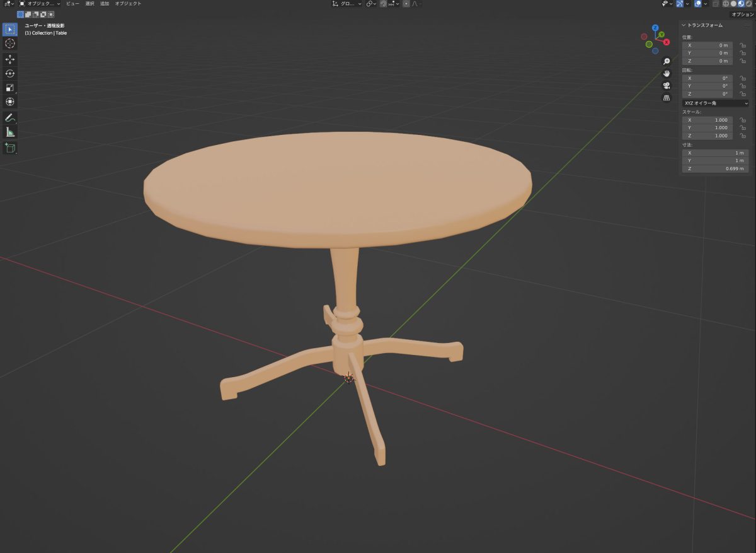Image resolution: width=756 pixels, height=553 pixels.
Task: Choose the Scale tool
Action: 10,88
